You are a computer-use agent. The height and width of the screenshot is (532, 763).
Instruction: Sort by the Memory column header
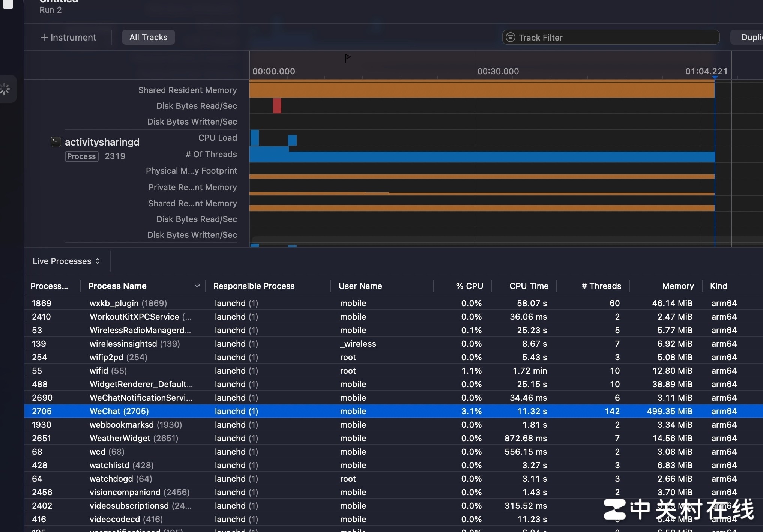[677, 286]
